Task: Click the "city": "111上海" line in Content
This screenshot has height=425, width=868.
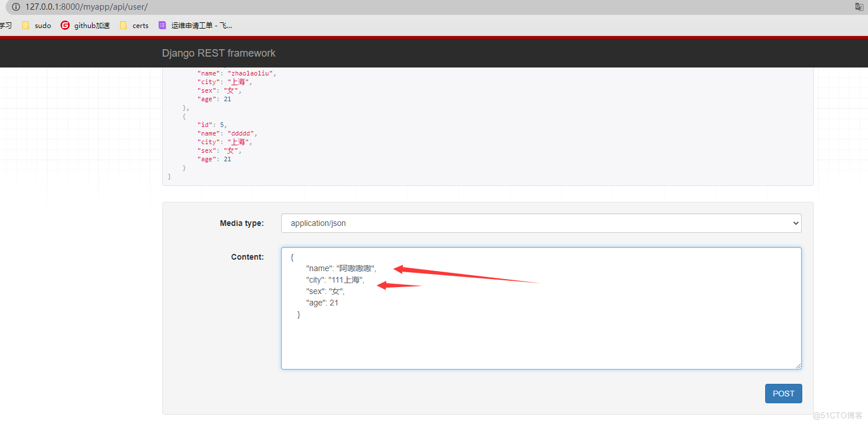Action: (335, 280)
